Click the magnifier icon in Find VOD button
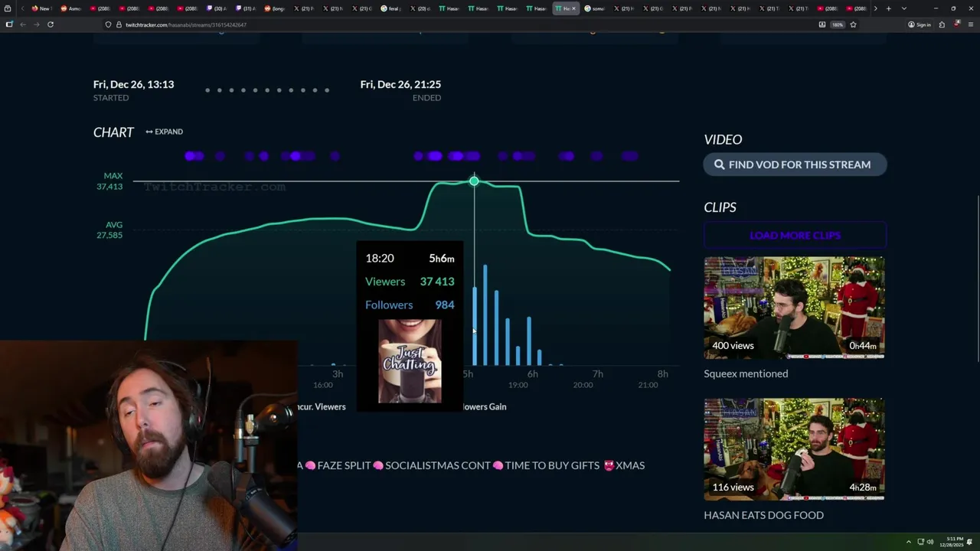 [x=719, y=165]
